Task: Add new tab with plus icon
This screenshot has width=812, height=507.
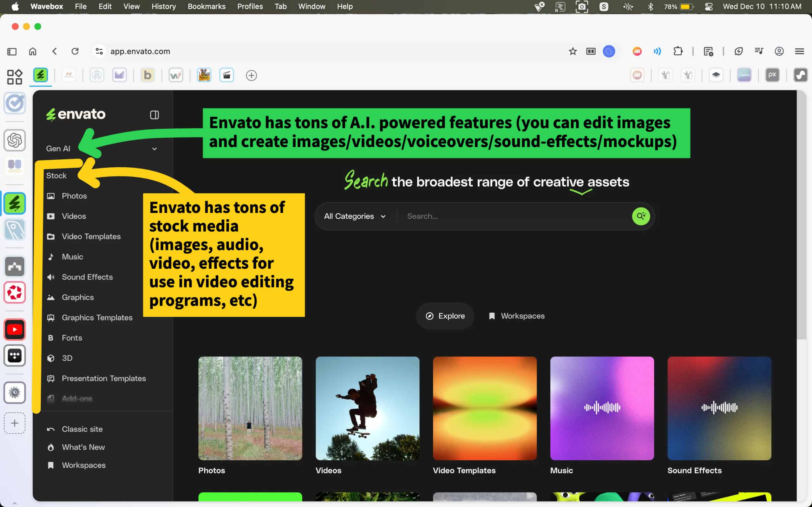Action: [x=251, y=75]
